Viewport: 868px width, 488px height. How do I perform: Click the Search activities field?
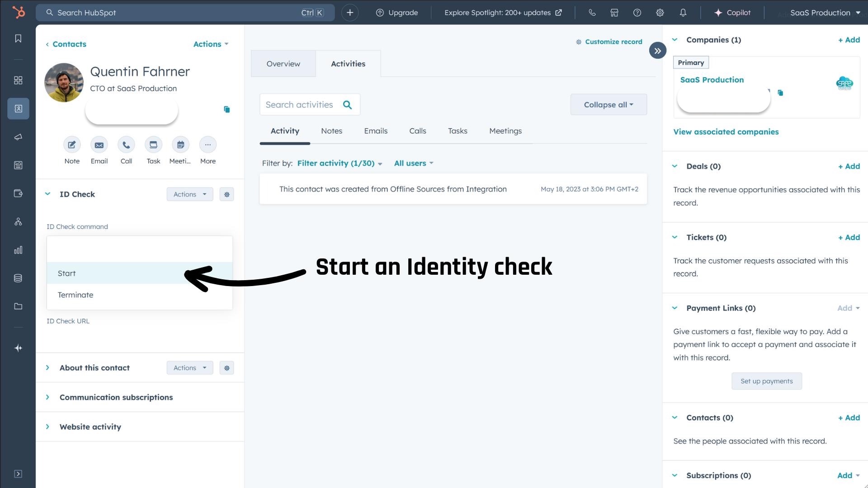tap(301, 104)
